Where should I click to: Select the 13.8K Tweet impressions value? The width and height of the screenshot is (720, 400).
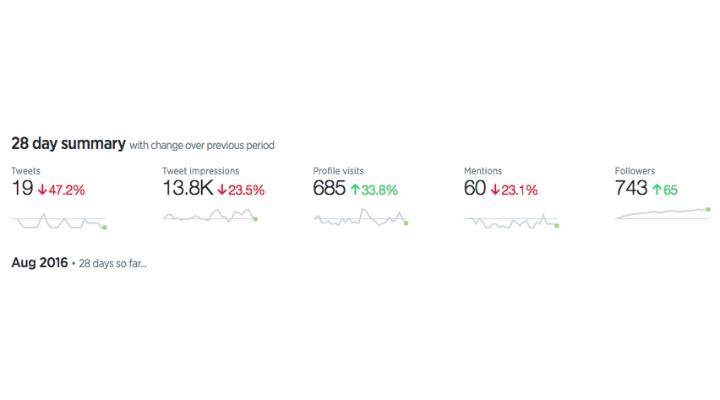tap(187, 189)
